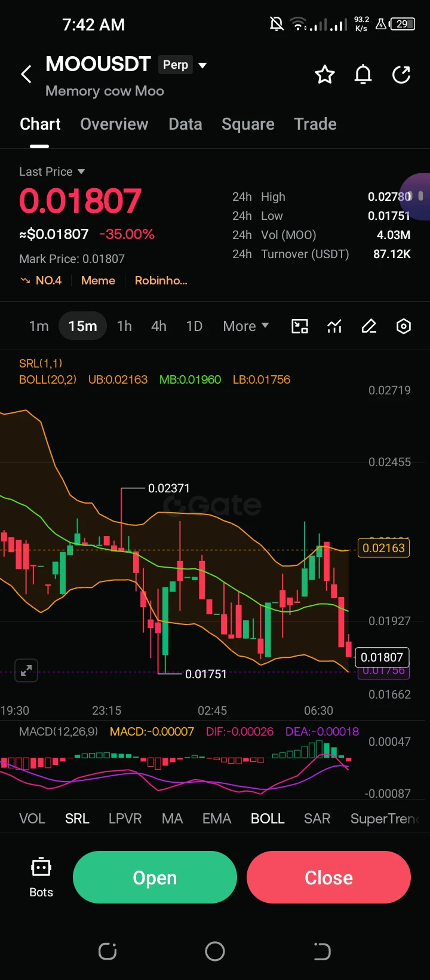Tap the Perp contract type badge
Image resolution: width=430 pixels, height=980 pixels.
(x=176, y=65)
